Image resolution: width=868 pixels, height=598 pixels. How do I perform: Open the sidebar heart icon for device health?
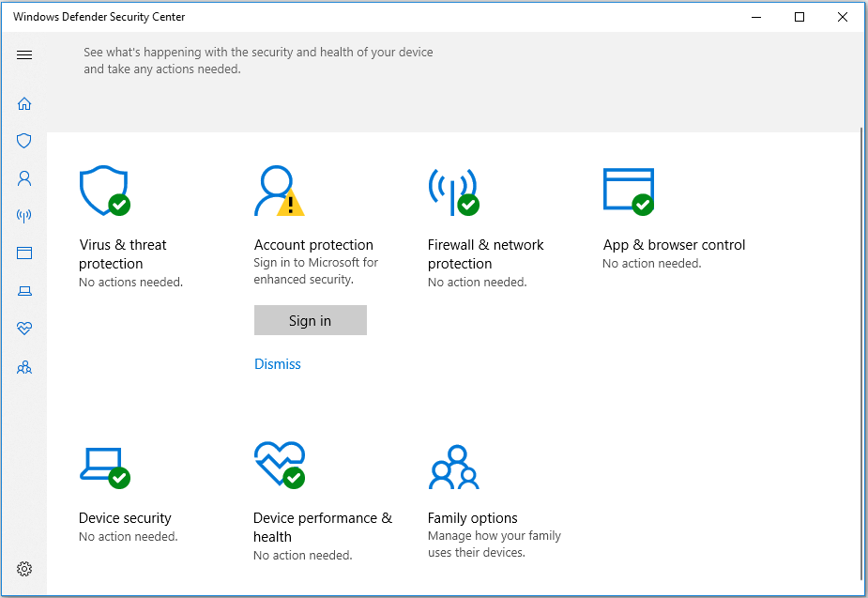24,329
